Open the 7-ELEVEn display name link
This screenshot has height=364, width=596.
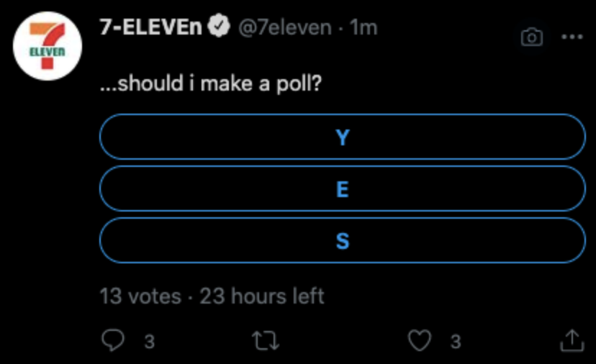[151, 28]
